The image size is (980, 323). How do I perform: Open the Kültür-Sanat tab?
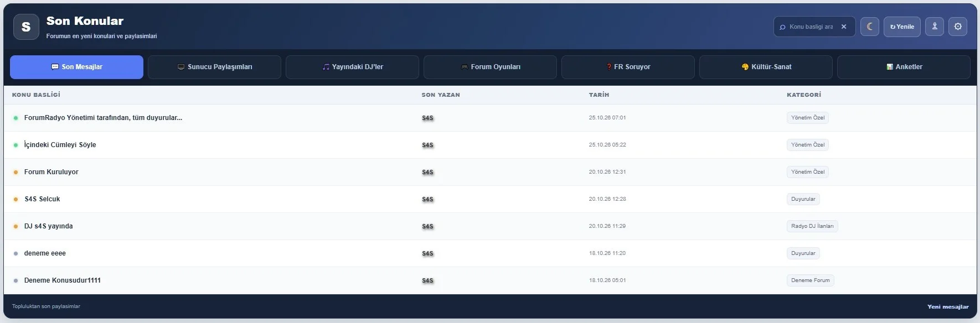[x=766, y=67]
